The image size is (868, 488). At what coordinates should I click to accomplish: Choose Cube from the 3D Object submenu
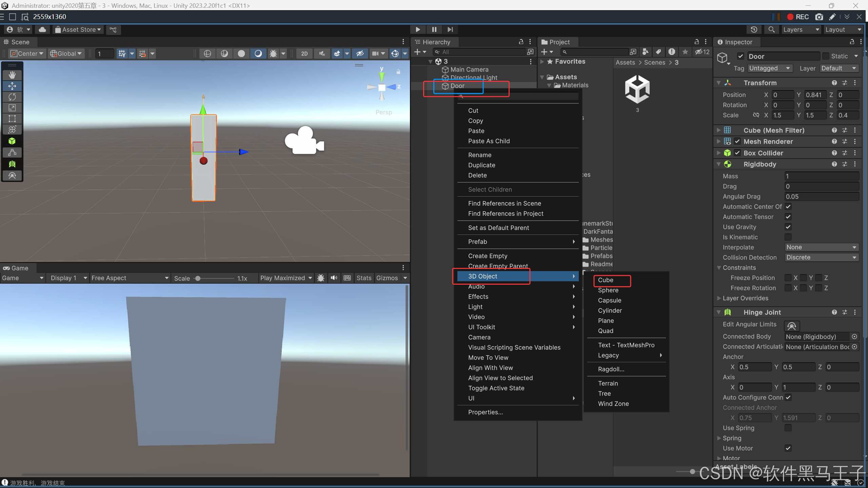click(606, 280)
